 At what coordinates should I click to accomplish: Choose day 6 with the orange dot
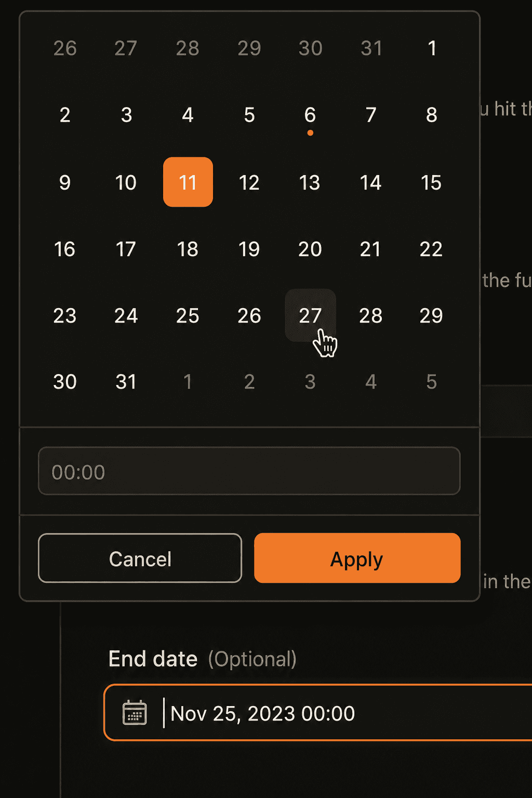[310, 115]
